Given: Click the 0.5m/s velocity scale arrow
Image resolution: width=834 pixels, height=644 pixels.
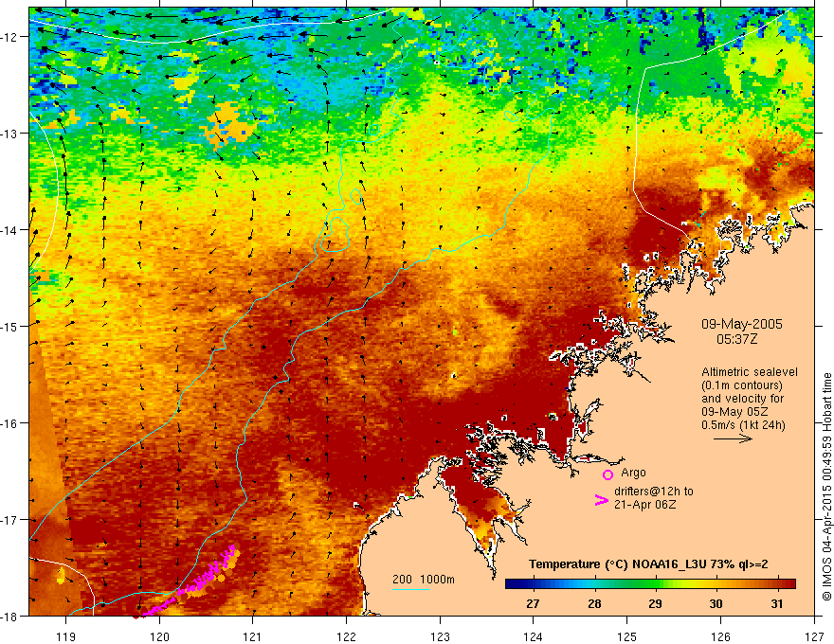Looking at the screenshot, I should coord(733,438).
